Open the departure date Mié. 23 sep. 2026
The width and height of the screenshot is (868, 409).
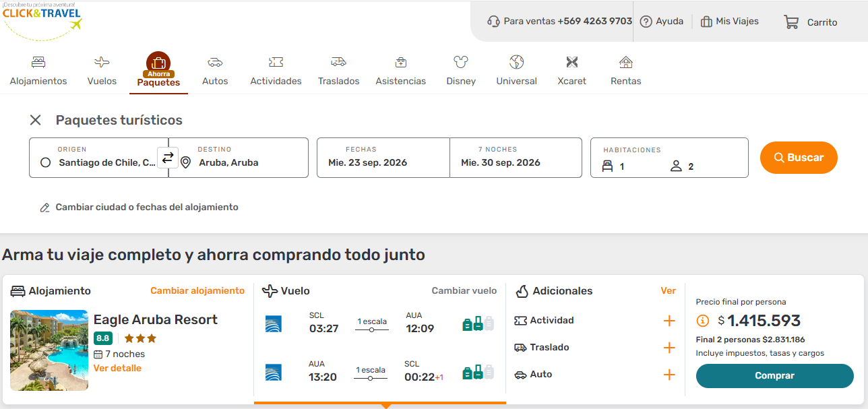(383, 158)
